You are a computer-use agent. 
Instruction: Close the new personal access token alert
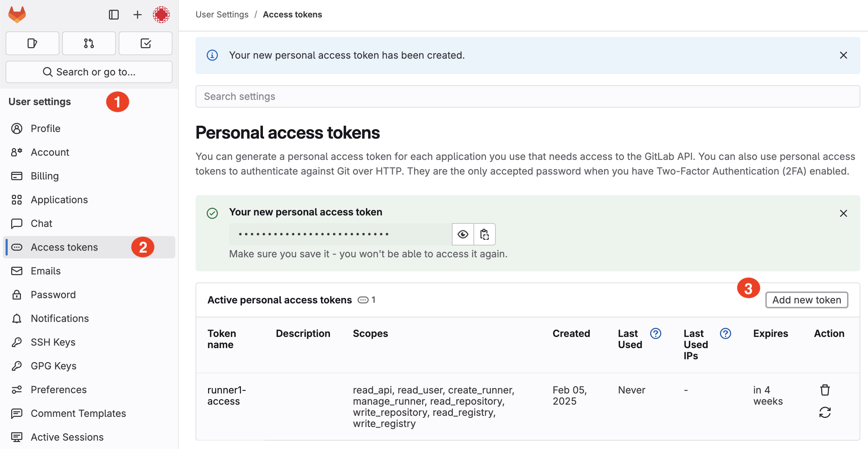(x=844, y=213)
